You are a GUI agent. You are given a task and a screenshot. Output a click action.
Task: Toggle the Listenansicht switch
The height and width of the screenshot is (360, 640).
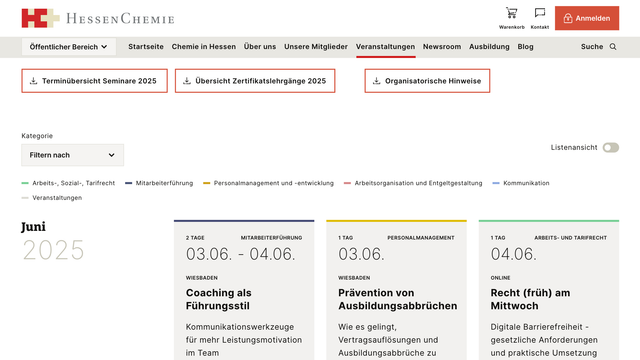(x=611, y=147)
